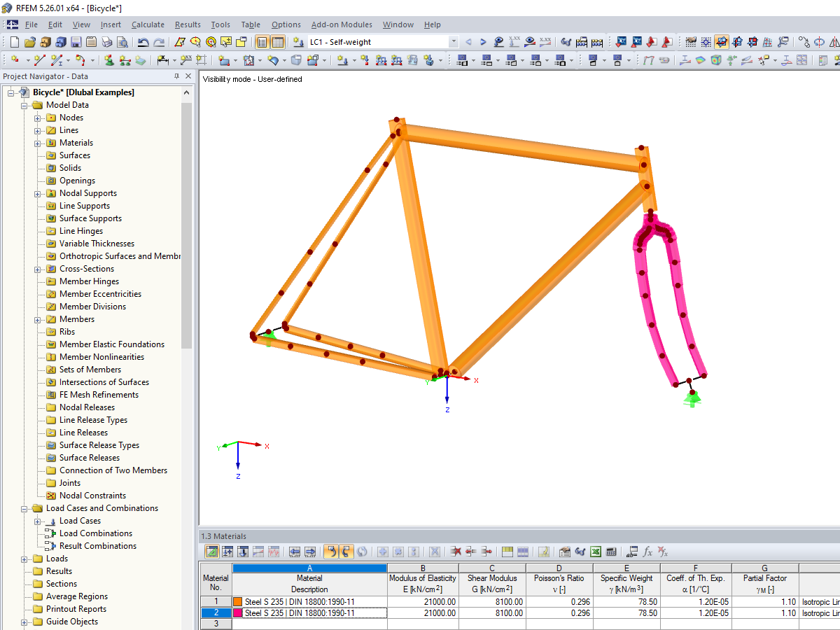Screen dimensions: 840x630
Task: Save the model with the floppy disk icon
Action: click(x=76, y=42)
